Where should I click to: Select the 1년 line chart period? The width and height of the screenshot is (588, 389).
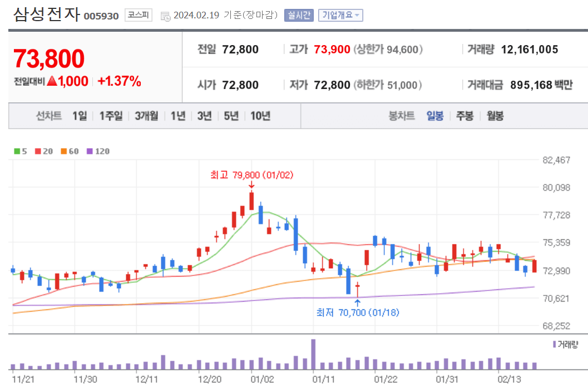[x=178, y=116]
